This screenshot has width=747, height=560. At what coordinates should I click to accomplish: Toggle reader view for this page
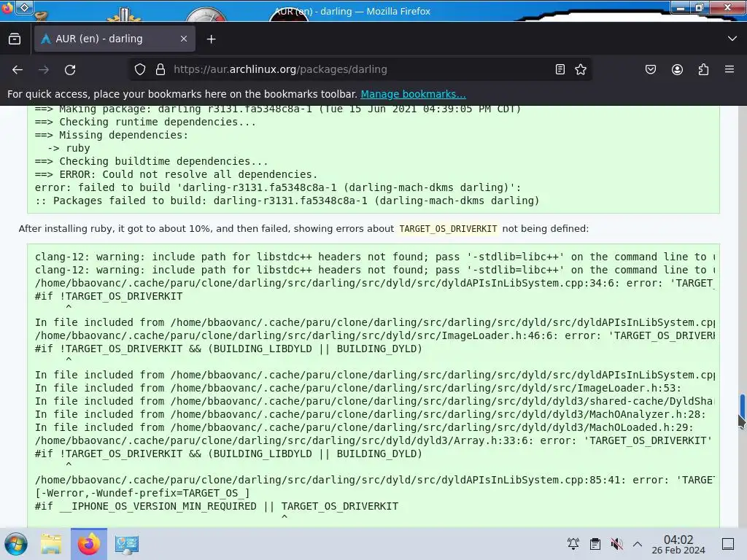[x=560, y=69]
